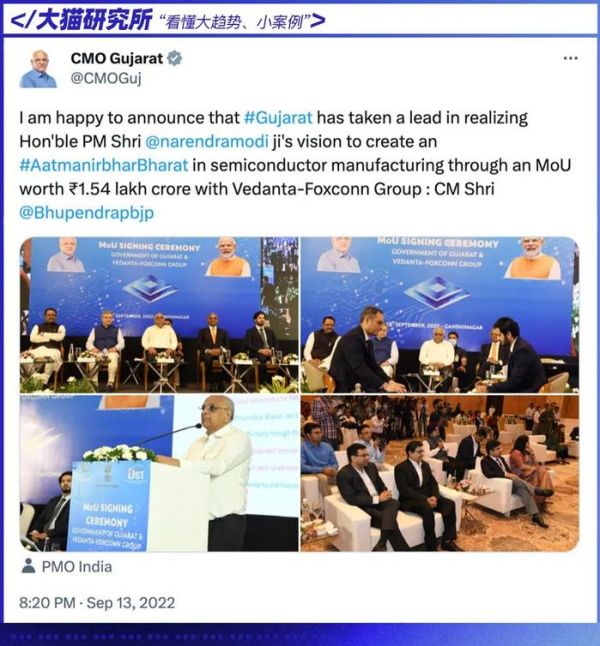Image resolution: width=600 pixels, height=646 pixels.
Task: Click the @CMOGuj handle
Action: tap(106, 78)
